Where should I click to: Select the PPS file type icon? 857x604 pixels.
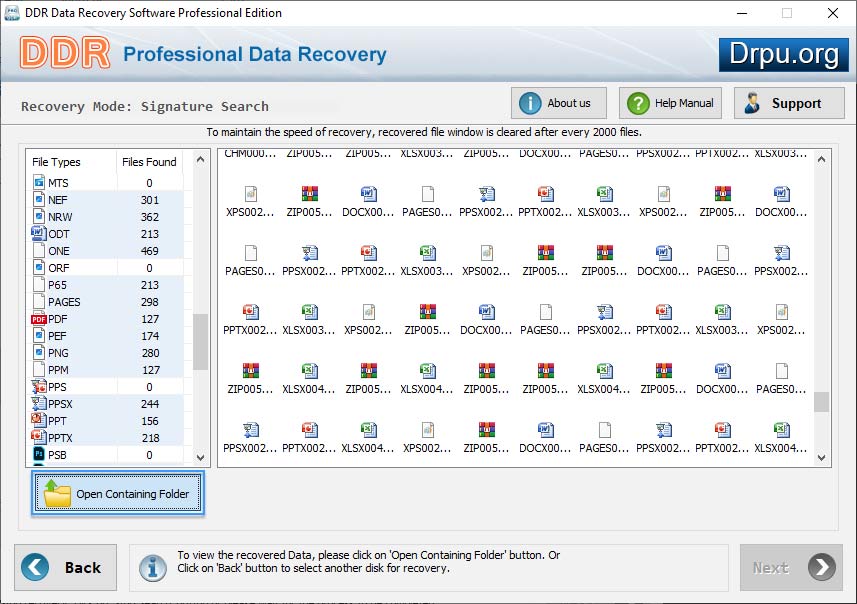pos(39,386)
